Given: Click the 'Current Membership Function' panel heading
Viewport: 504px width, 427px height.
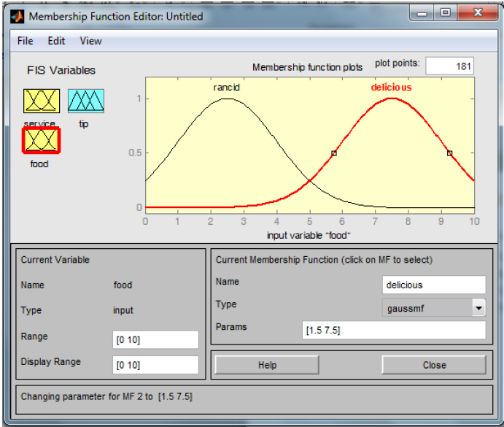Looking at the screenshot, I should point(324,260).
